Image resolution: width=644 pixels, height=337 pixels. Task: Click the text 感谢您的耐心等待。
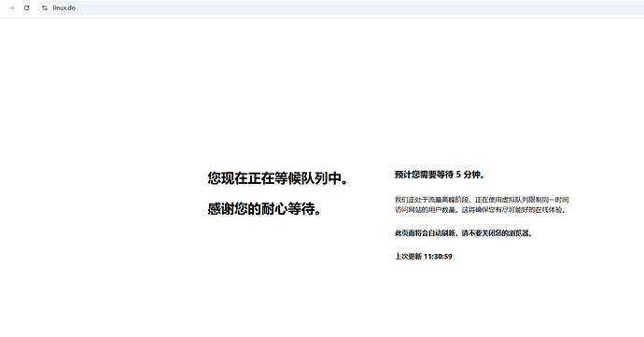click(x=264, y=209)
